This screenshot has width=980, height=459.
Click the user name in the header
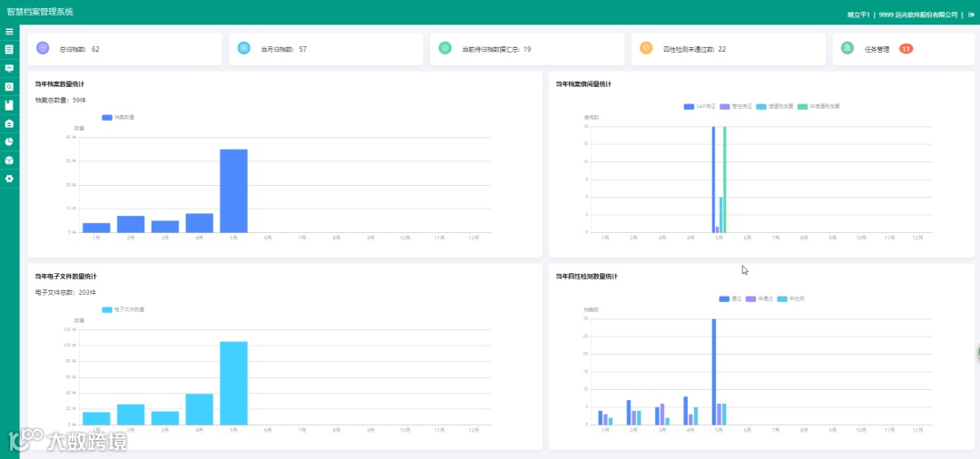pos(858,15)
